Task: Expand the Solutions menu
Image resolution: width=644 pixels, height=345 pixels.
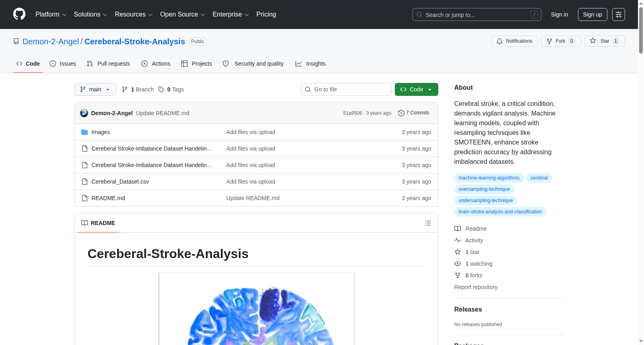Action: pos(91,14)
